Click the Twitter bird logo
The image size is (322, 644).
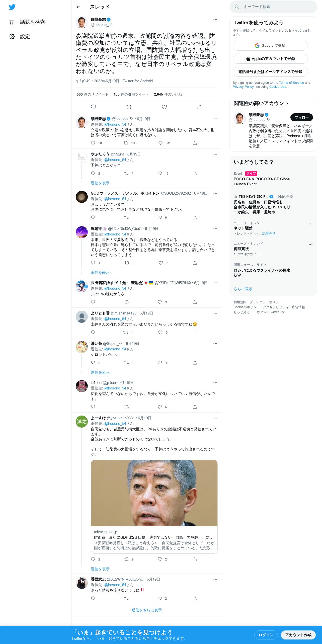[12, 7]
